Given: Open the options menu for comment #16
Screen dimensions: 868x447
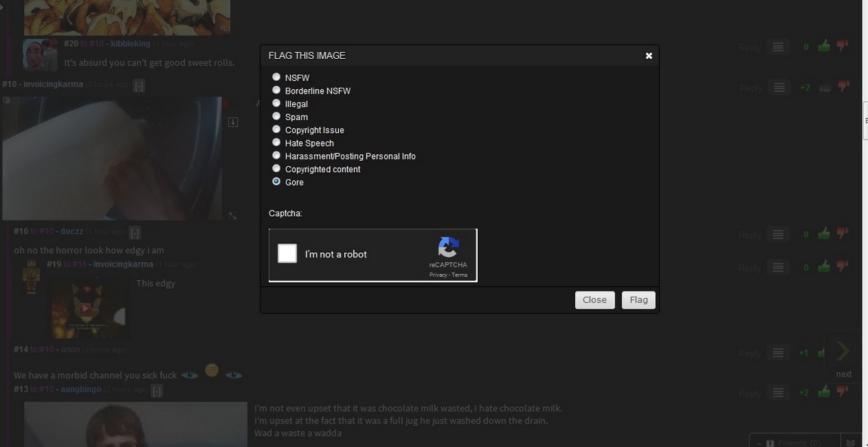Looking at the screenshot, I should click(777, 235).
